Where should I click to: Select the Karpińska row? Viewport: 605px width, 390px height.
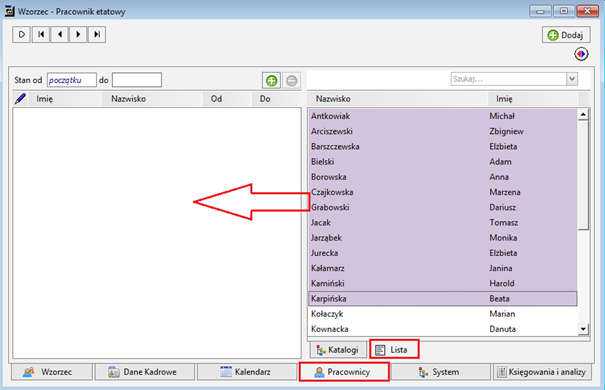443,299
